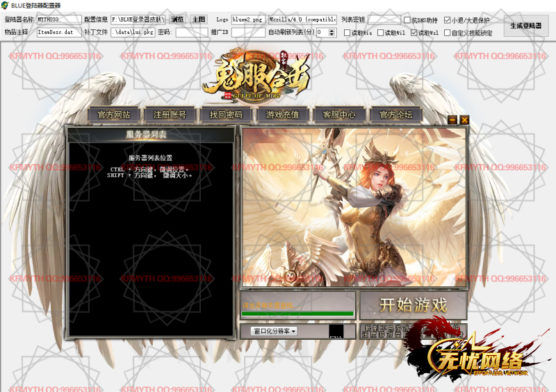This screenshot has width=556, height=392.
Task: Focus the 列表密钥 input field
Action: point(384,19)
